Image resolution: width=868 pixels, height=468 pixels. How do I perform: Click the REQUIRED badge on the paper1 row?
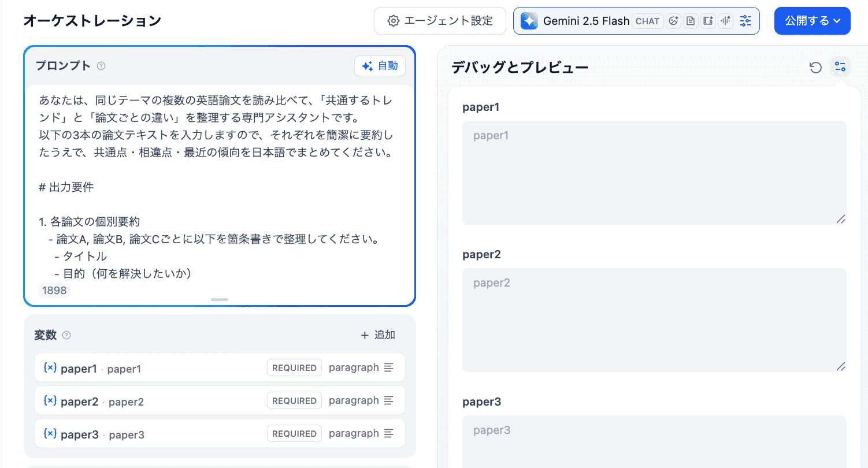[294, 367]
